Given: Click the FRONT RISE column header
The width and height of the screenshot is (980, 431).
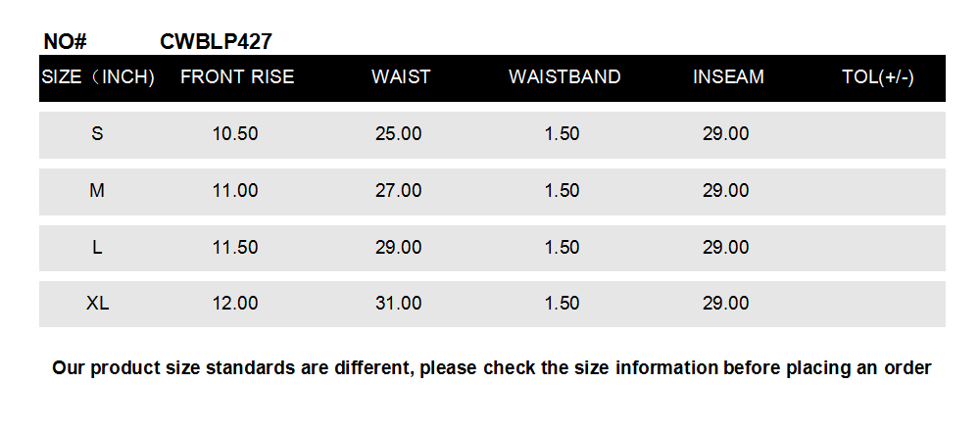Looking at the screenshot, I should [237, 77].
